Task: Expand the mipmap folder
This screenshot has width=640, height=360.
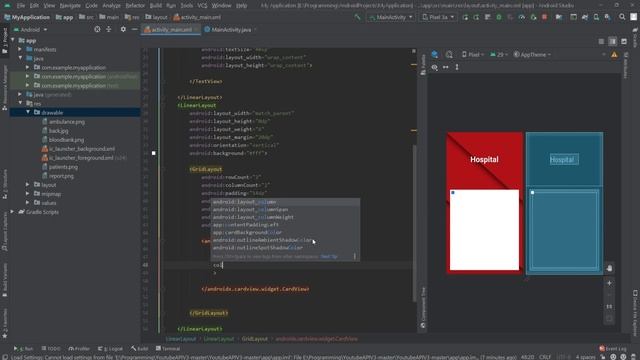Action: [x=28, y=194]
